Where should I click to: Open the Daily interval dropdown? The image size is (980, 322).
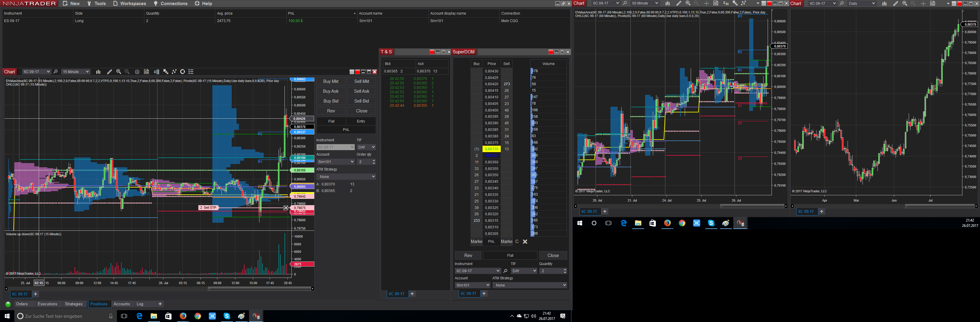pos(862,3)
